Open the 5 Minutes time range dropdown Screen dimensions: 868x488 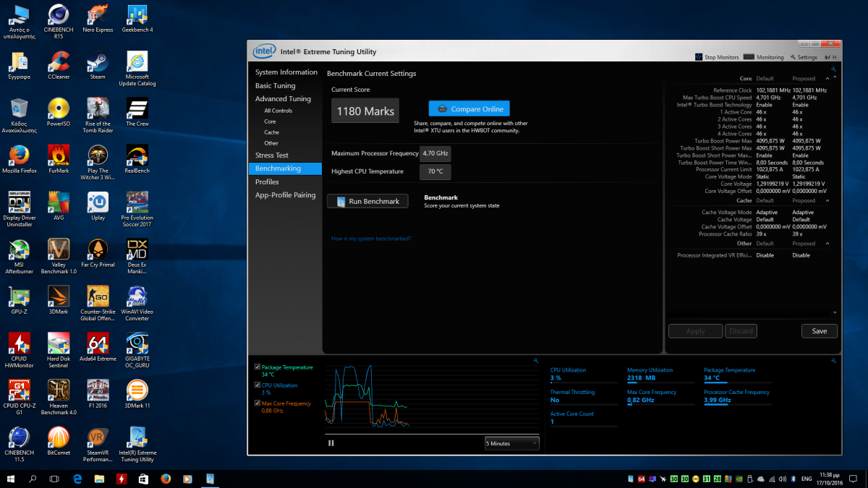click(512, 443)
